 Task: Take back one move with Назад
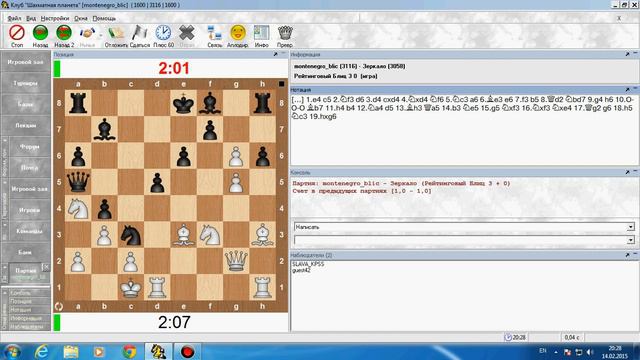click(x=40, y=33)
